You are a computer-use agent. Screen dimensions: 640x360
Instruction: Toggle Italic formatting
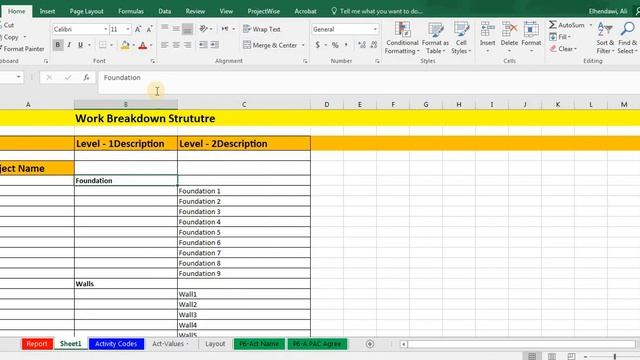tap(69, 45)
